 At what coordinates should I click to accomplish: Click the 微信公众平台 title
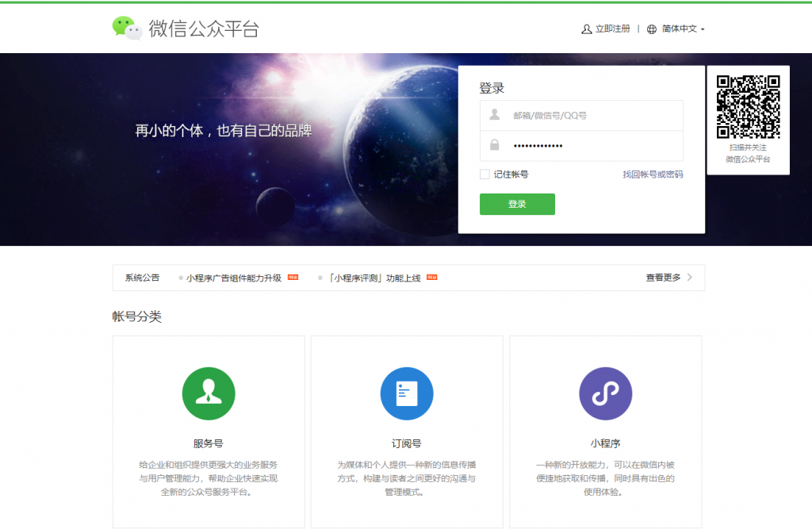pyautogui.click(x=204, y=29)
